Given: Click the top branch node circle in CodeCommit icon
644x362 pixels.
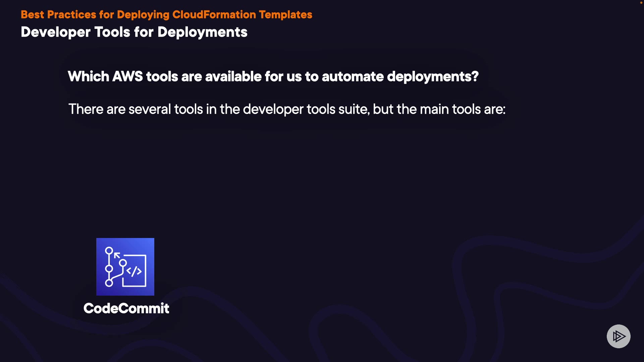Looking at the screenshot, I should coord(109,250).
